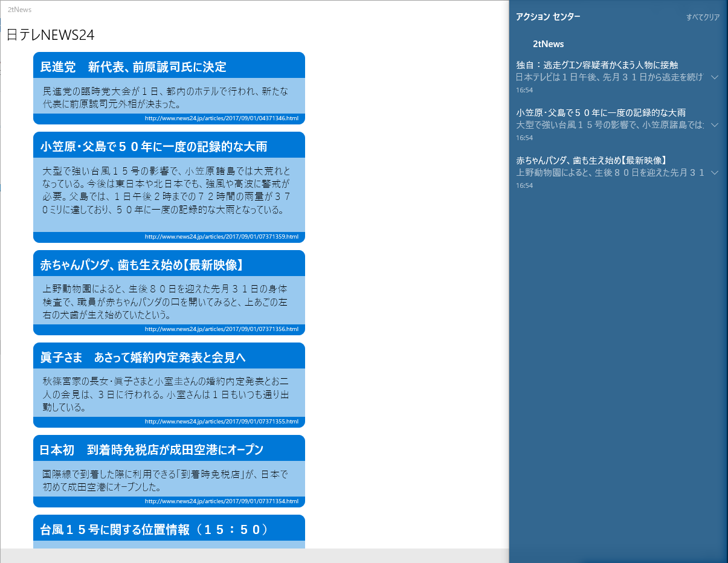This screenshot has height=563, width=728.
Task: Expand the 小笠原・父島 notification chevron in Action Center
Action: 714,125
